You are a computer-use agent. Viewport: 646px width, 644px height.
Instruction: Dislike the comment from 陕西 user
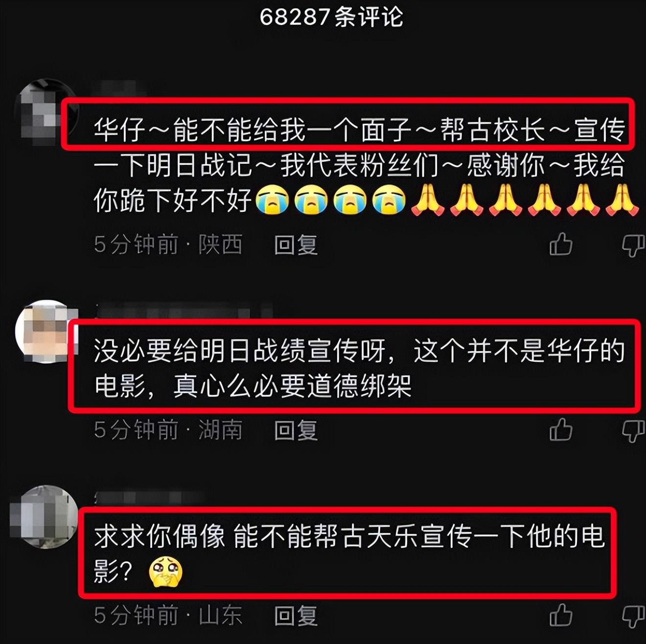click(x=634, y=245)
